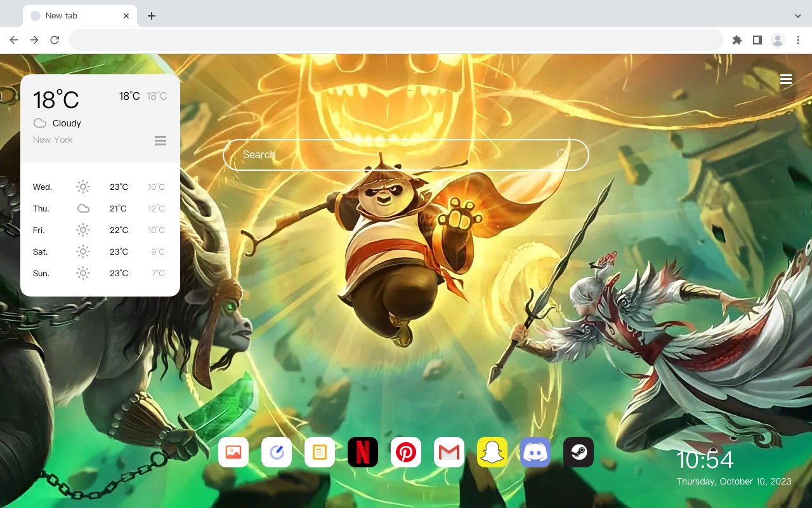Open the profile avatar menu

click(778, 40)
